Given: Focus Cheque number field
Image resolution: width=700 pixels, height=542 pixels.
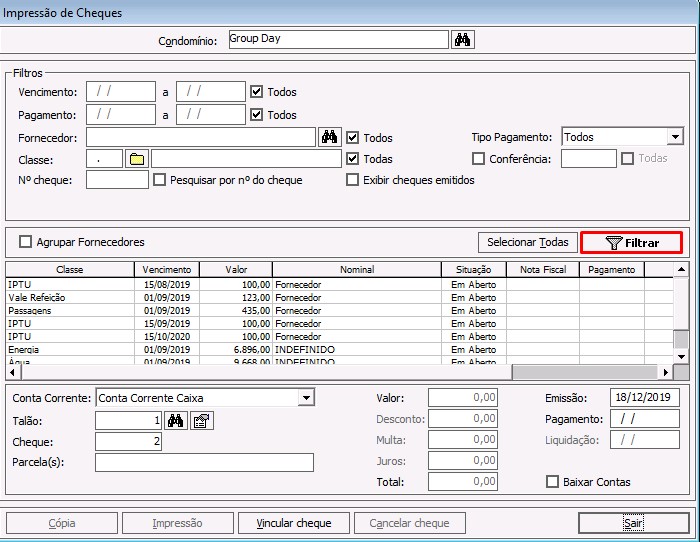Looking at the screenshot, I should tap(129, 442).
